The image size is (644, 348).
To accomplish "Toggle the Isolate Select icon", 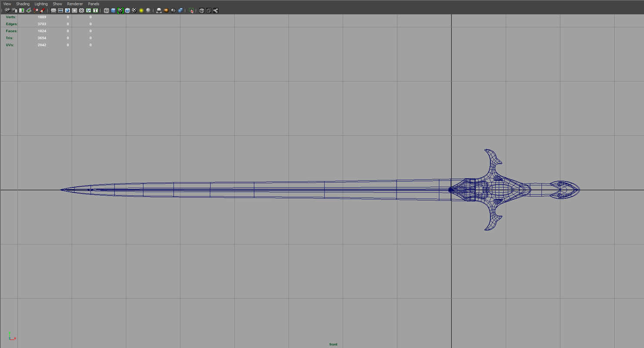I will [191, 10].
